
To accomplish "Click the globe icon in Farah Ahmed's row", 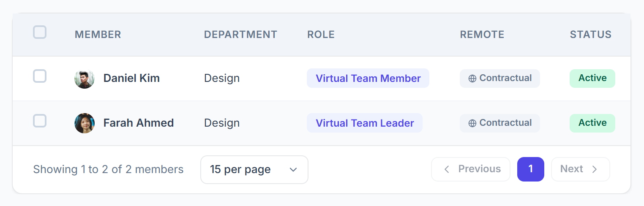I will pos(472,123).
